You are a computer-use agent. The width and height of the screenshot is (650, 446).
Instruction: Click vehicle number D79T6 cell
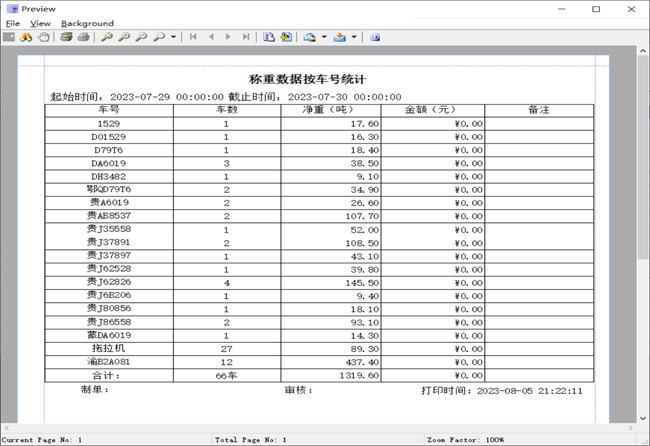click(109, 150)
